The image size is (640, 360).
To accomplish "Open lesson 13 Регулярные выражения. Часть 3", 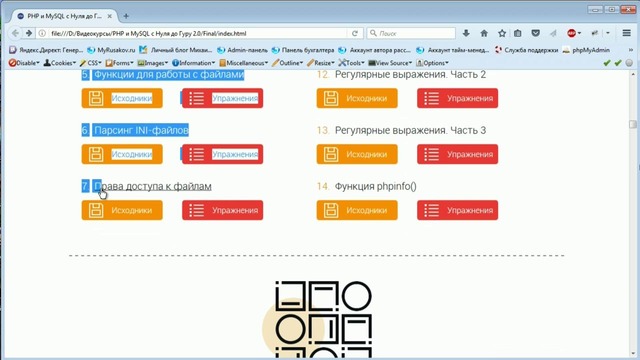I will click(x=410, y=130).
